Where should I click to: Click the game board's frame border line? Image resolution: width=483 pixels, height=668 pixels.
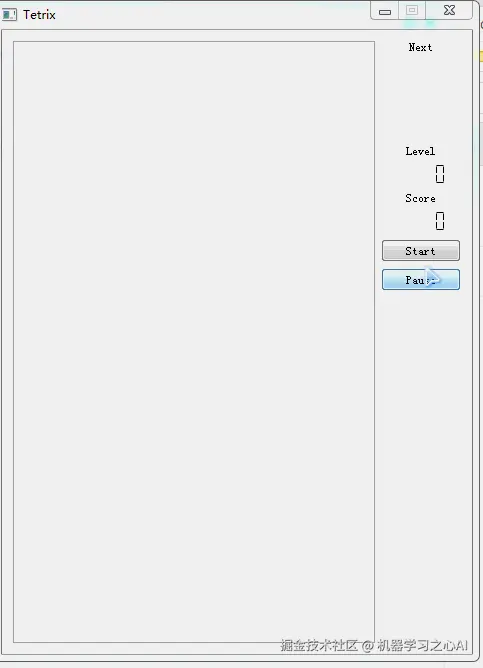(x=13, y=341)
